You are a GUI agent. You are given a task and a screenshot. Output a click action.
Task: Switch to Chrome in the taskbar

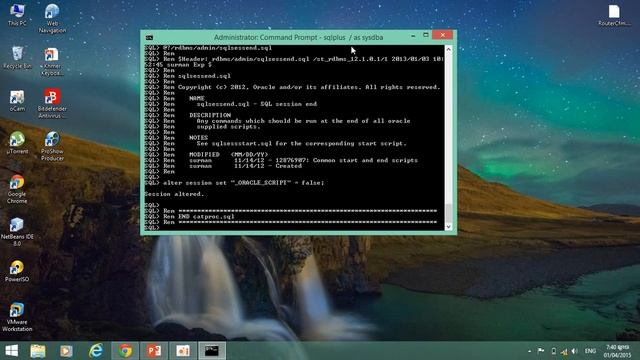tap(125, 351)
